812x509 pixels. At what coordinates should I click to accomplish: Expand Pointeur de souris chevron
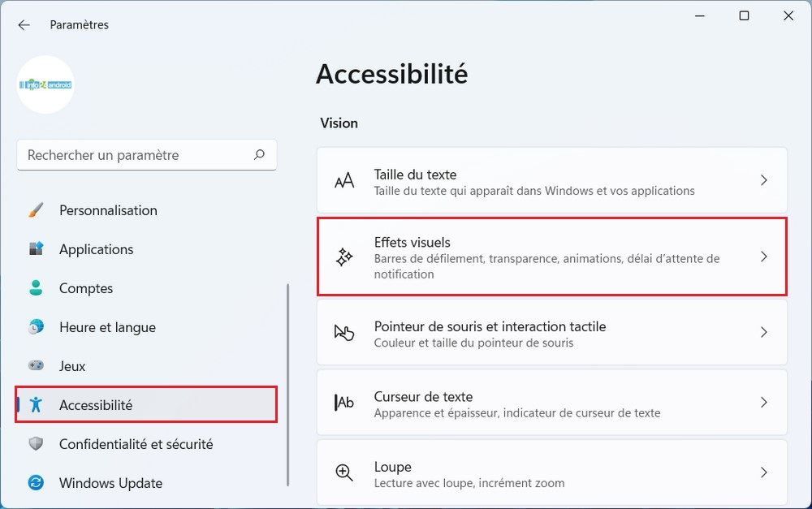pos(763,332)
